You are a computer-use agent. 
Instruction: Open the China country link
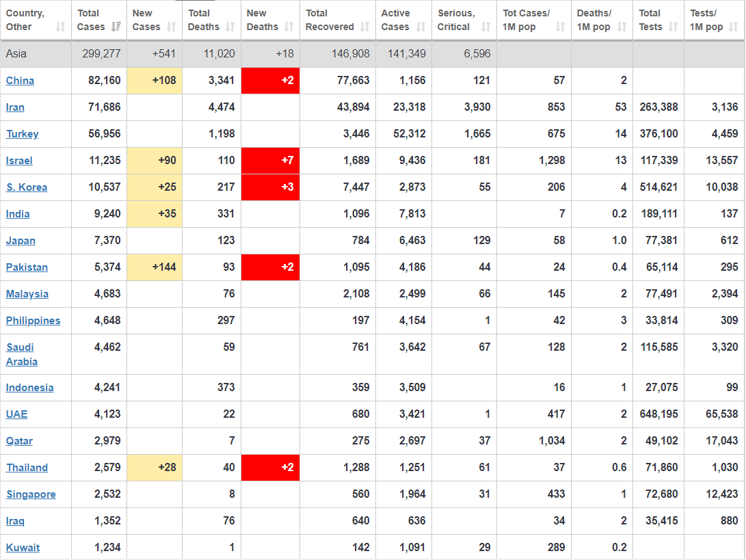(20, 81)
